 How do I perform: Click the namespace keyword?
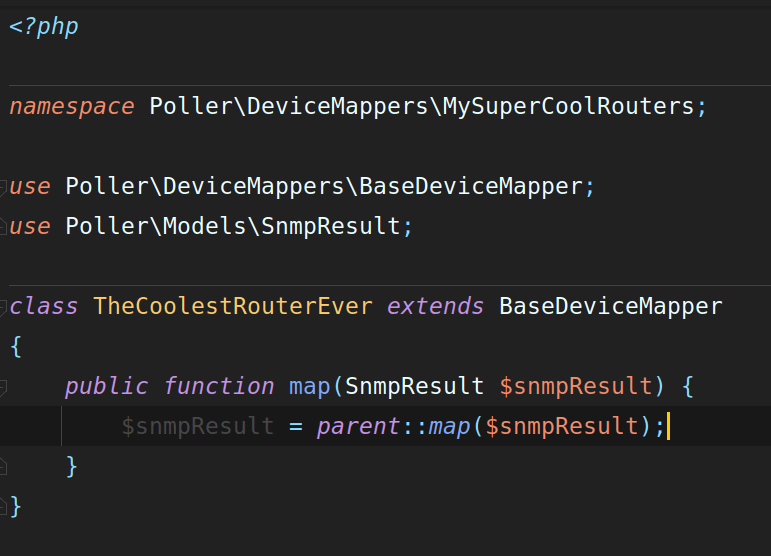point(72,106)
